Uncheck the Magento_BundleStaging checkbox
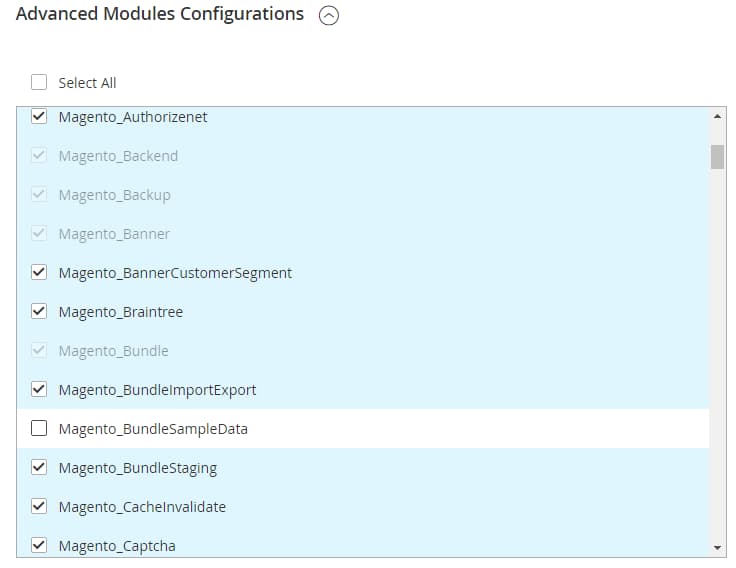The width and height of the screenshot is (736, 568). (39, 467)
